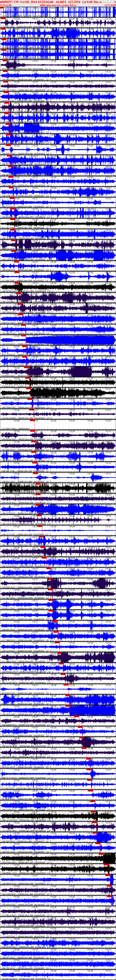Click the UW.TWW.EHZ station label
Image resolution: width=116 pixels, height=980 pixels.
pyautogui.click(x=9, y=408)
